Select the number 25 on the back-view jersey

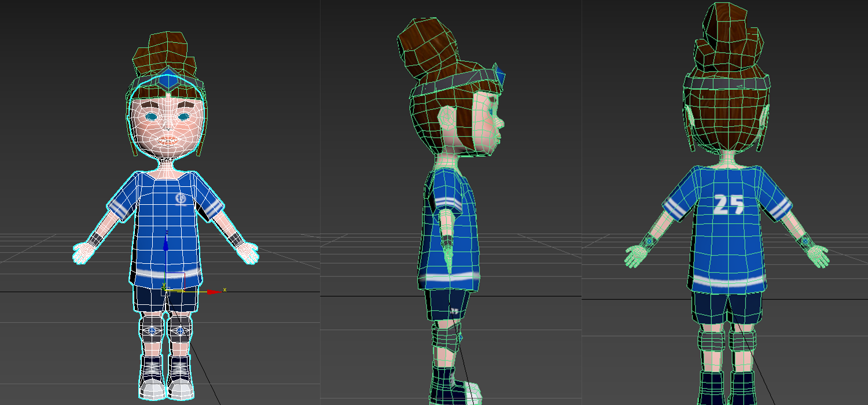(x=729, y=204)
